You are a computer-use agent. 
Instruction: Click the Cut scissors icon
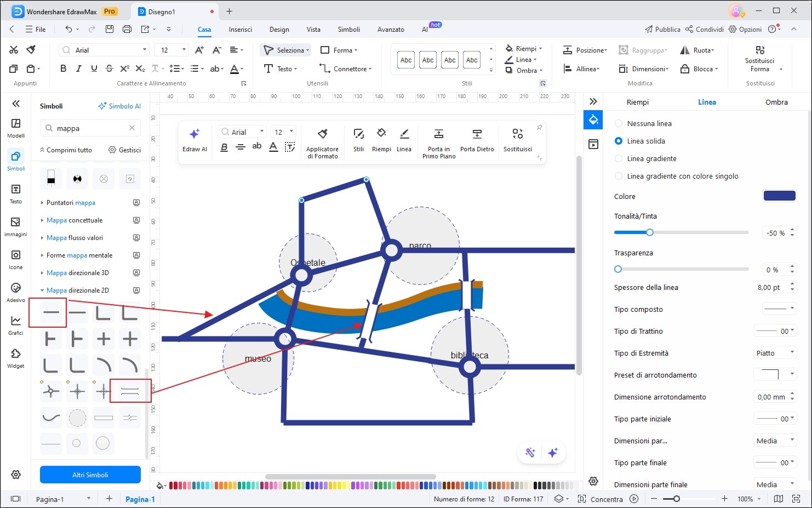pos(14,50)
